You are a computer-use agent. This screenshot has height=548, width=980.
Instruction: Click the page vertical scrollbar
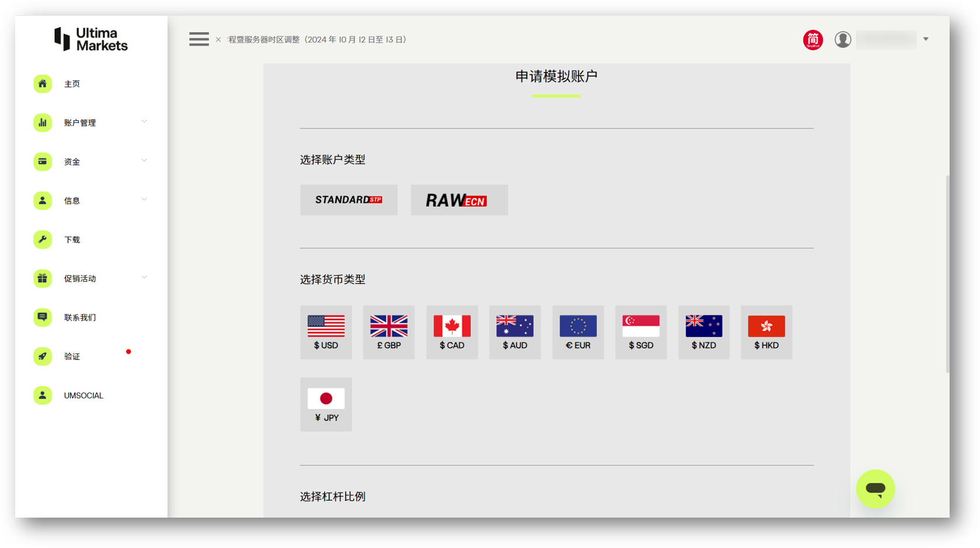tap(947, 273)
